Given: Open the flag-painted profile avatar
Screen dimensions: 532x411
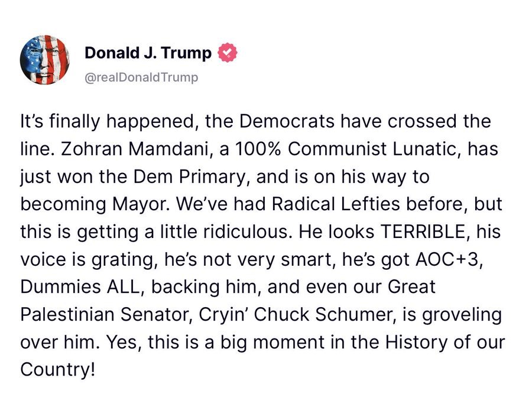Looking at the screenshot, I should pyautogui.click(x=45, y=60).
